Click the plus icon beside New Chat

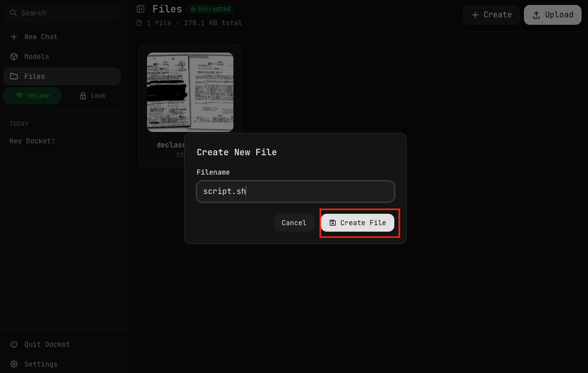[14, 37]
